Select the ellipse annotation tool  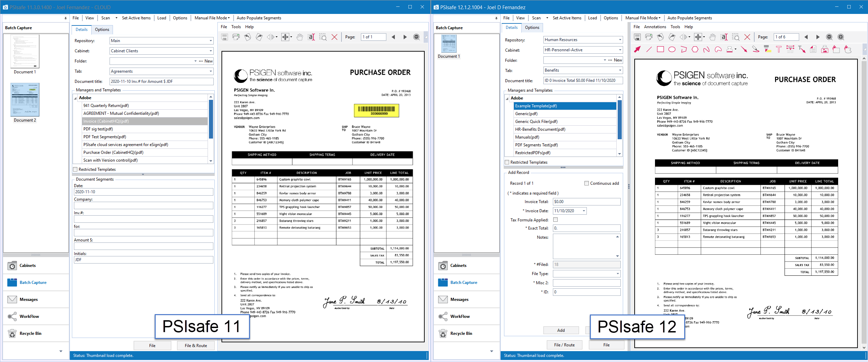672,50
